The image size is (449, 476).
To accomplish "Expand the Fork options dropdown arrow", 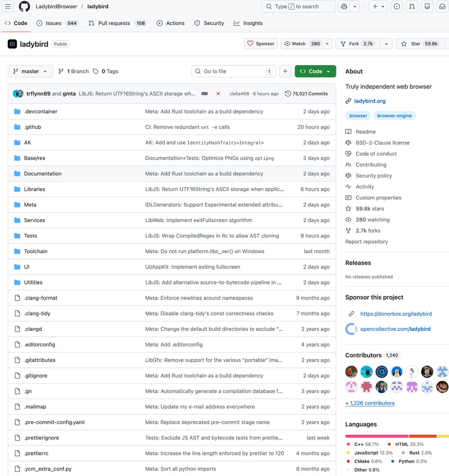I will [x=386, y=44].
